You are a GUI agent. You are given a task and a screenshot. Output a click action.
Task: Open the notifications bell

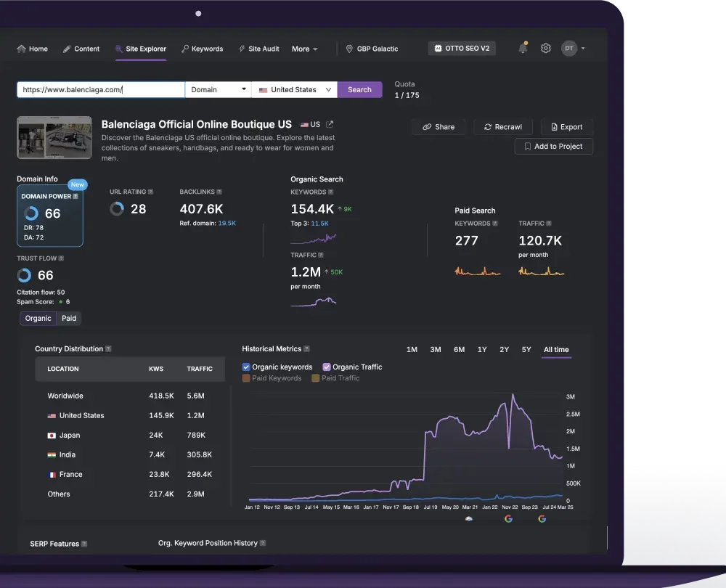(x=523, y=48)
